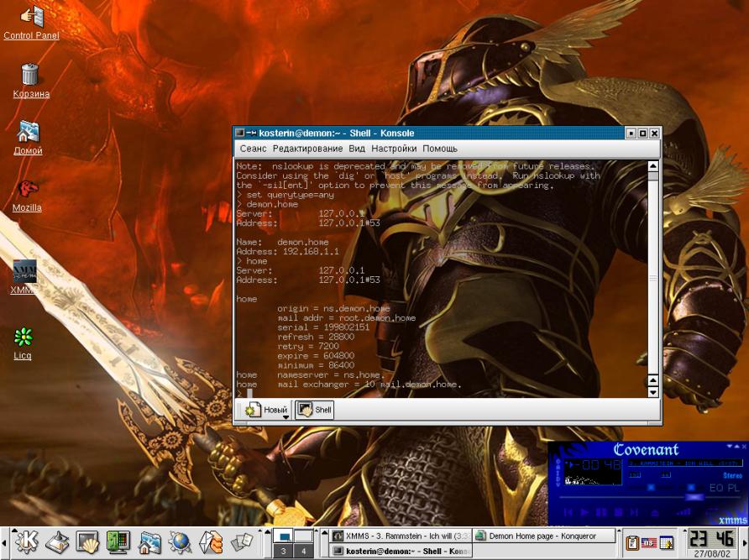749x560 pixels.
Task: Click the Konsole sticky pin icon in title bar
Action: tap(251, 133)
